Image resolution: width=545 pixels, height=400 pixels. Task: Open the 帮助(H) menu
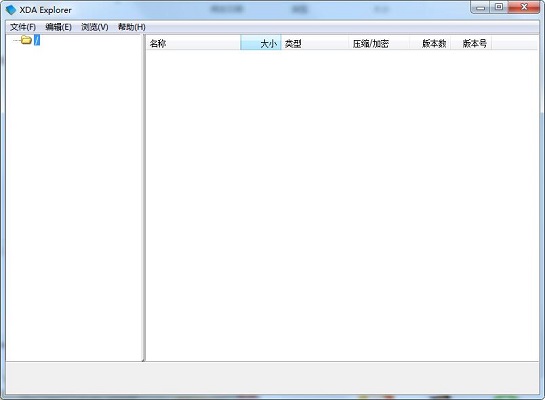click(x=132, y=27)
